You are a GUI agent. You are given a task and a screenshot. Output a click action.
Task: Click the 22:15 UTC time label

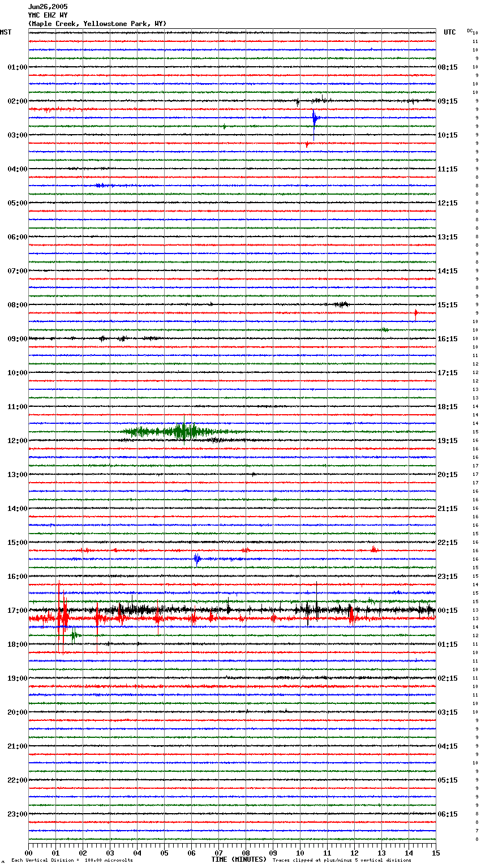448,543
